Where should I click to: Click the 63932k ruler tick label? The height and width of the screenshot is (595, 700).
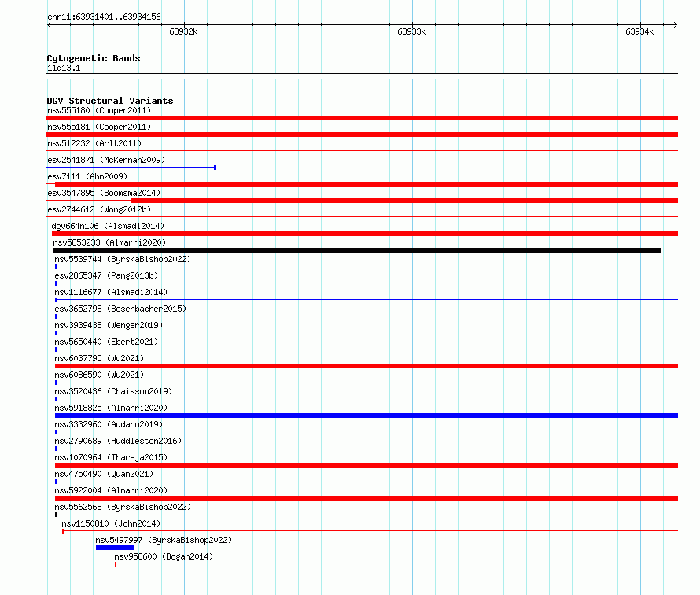tap(183, 31)
